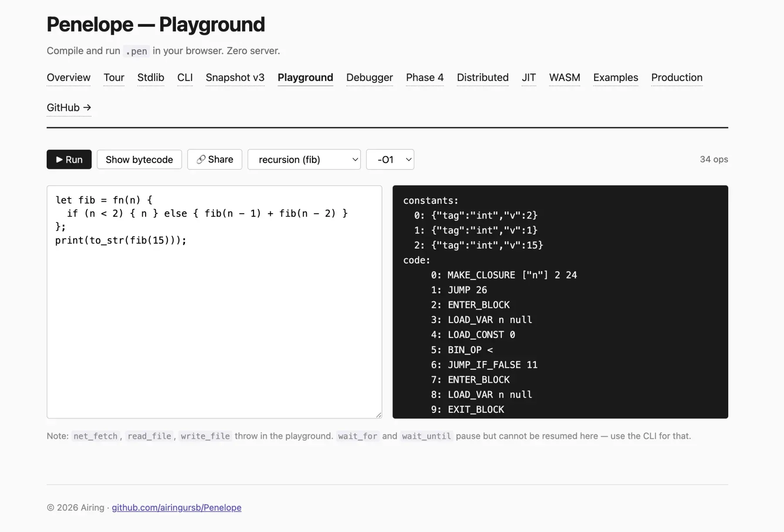784x532 pixels.
Task: Select the Playground tab
Action: (305, 77)
